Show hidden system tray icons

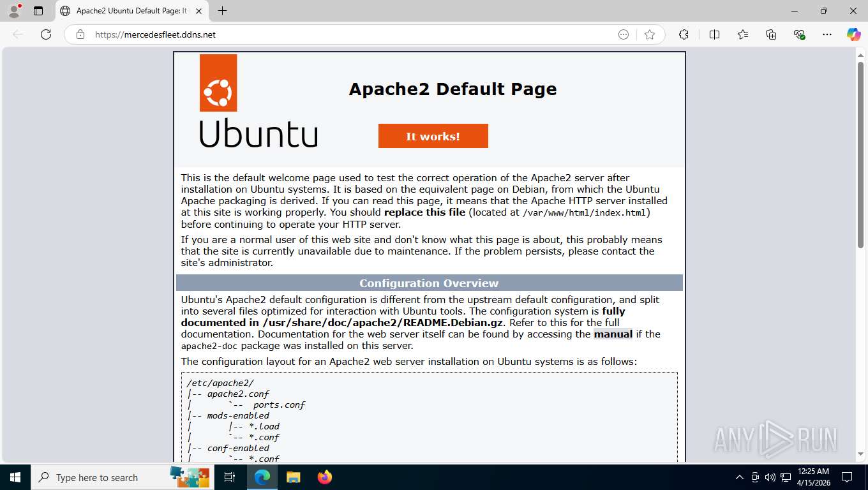tap(740, 477)
